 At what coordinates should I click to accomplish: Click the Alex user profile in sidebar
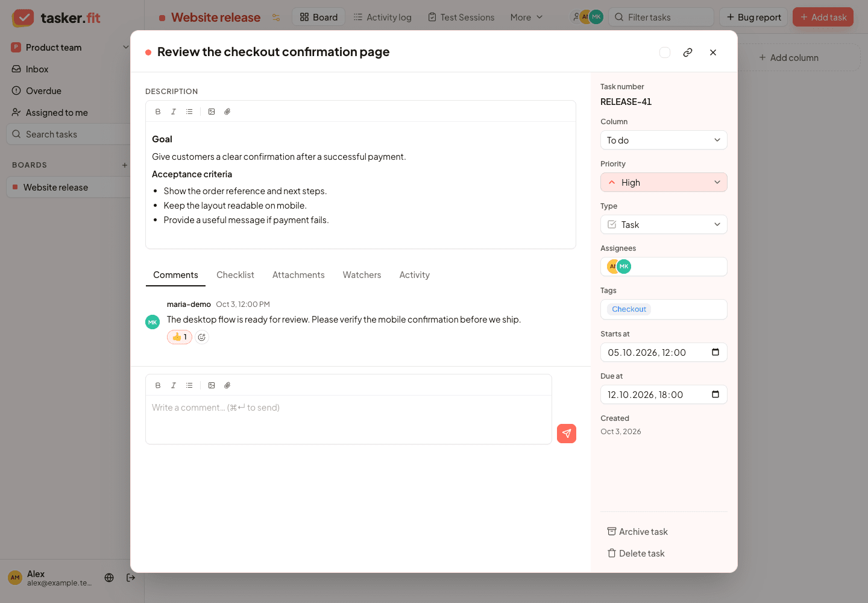coord(51,578)
